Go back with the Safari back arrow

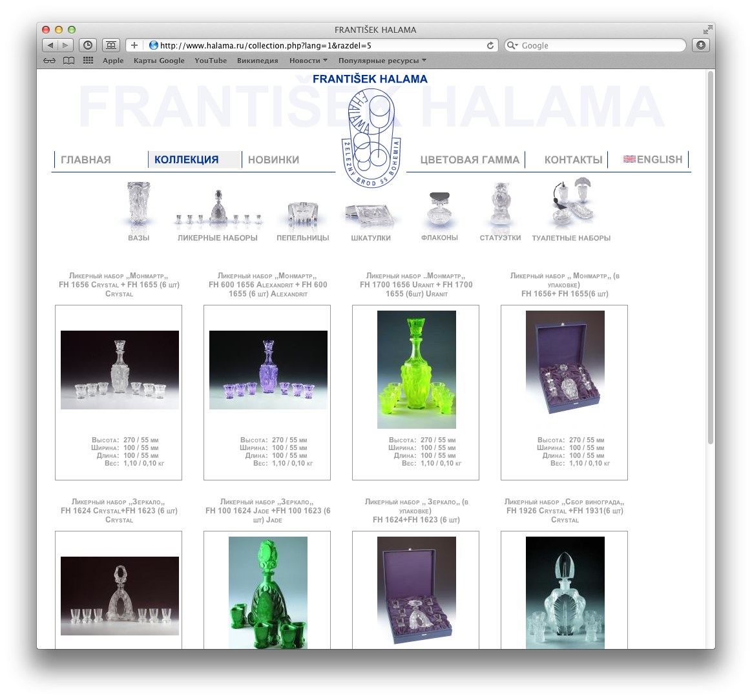(50, 45)
